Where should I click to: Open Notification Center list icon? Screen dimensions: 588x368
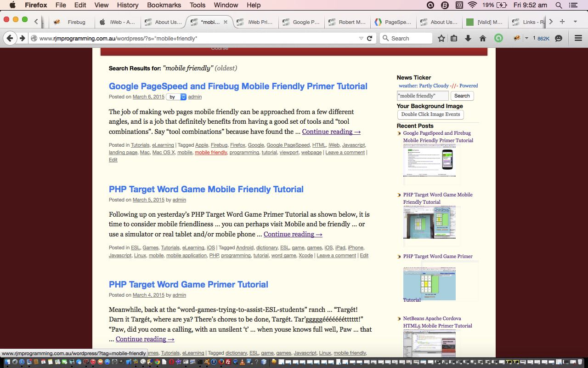pyautogui.click(x=573, y=5)
